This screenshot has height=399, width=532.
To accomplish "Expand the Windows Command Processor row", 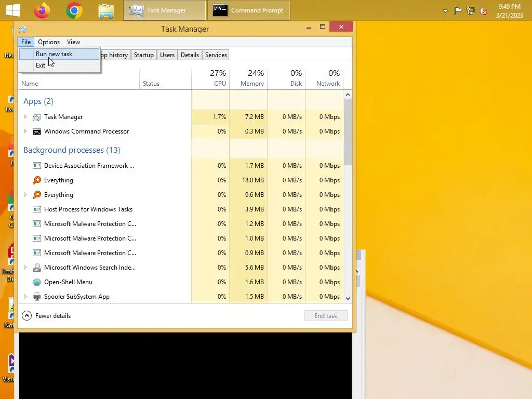I will pos(25,131).
